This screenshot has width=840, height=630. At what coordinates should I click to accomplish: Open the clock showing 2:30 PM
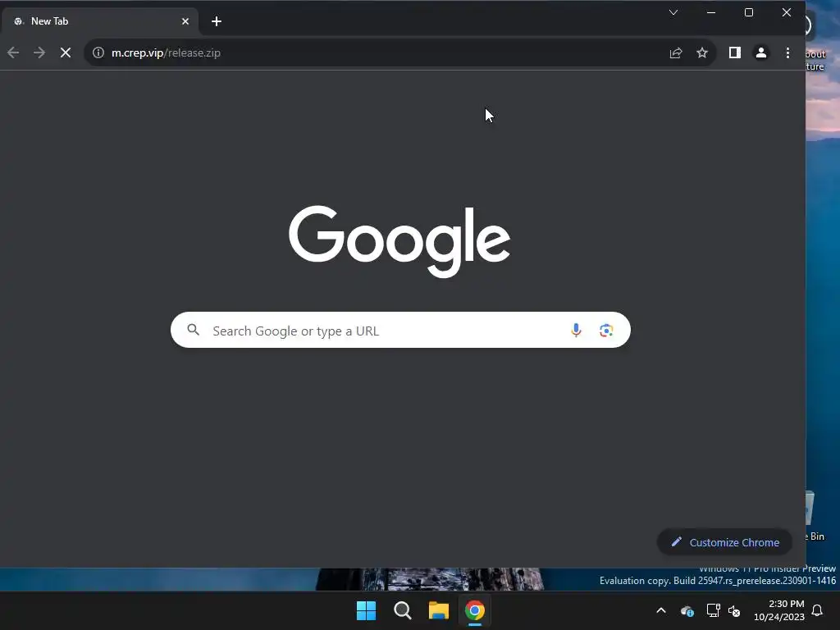(x=779, y=610)
